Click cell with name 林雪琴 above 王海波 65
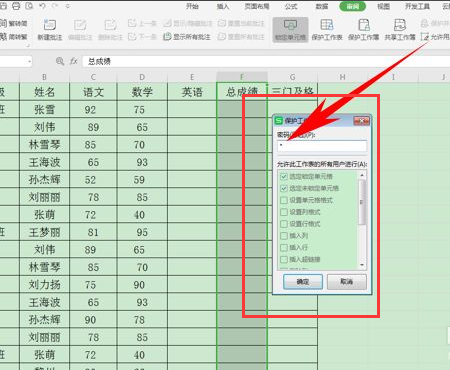This screenshot has width=450, height=370. 44,144
